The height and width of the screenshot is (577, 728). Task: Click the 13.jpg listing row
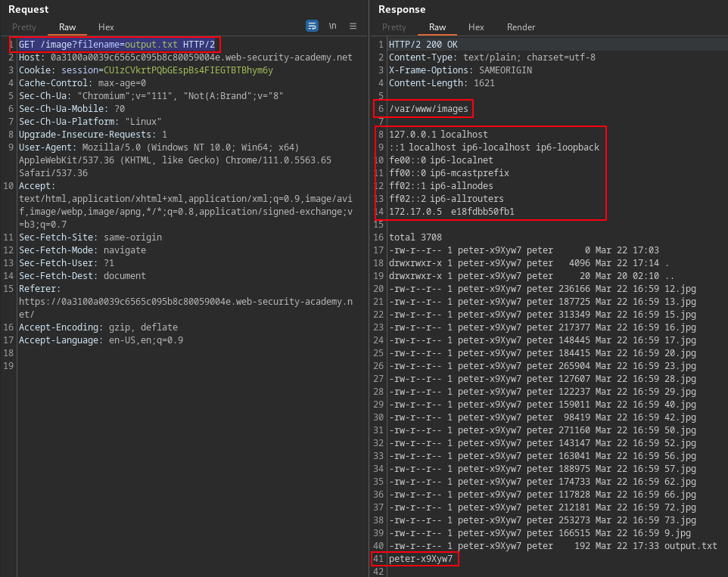tap(543, 302)
